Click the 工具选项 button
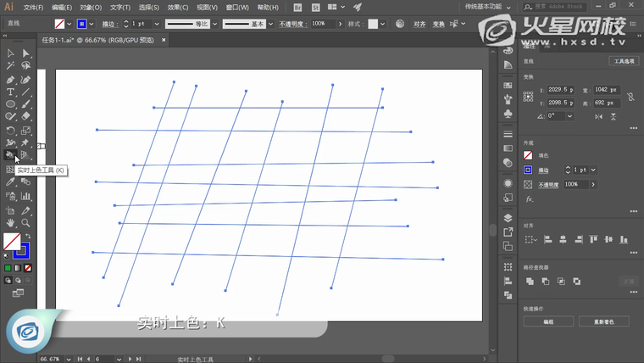 point(624,61)
